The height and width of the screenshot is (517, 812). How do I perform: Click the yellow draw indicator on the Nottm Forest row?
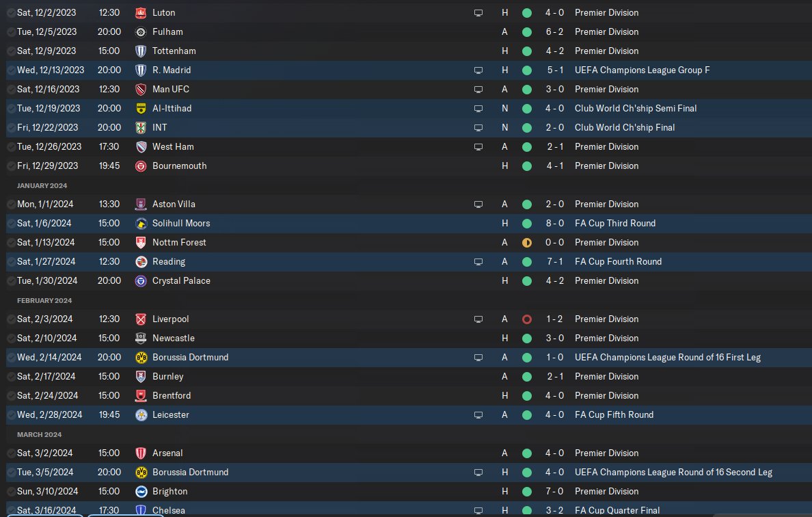click(x=526, y=242)
